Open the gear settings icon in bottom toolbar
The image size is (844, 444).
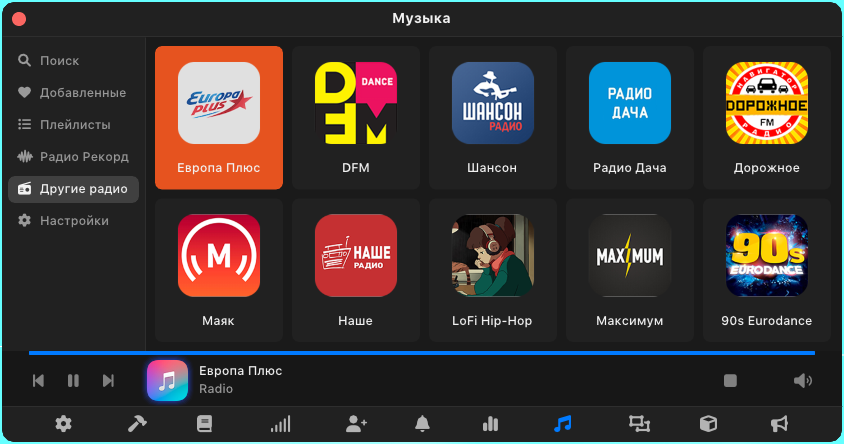(63, 424)
